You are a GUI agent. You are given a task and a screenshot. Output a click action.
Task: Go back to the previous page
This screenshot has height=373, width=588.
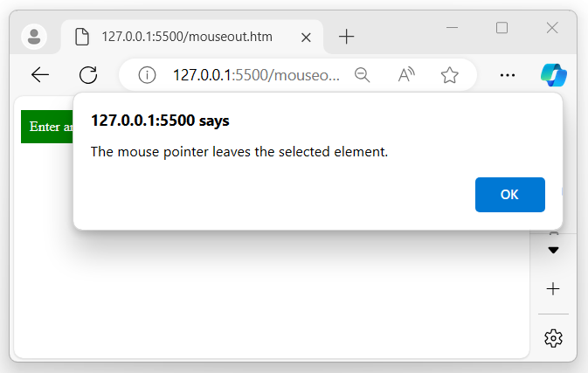coord(40,75)
